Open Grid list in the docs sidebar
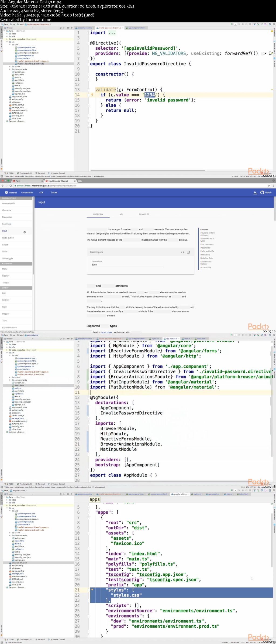Image resolution: width=276 pixels, height=644 pixels. pos(16,300)
